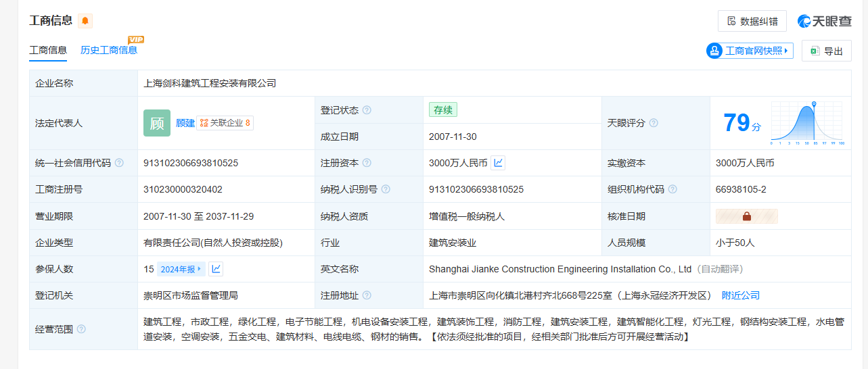Switch to 工商信息 tab

click(x=48, y=50)
